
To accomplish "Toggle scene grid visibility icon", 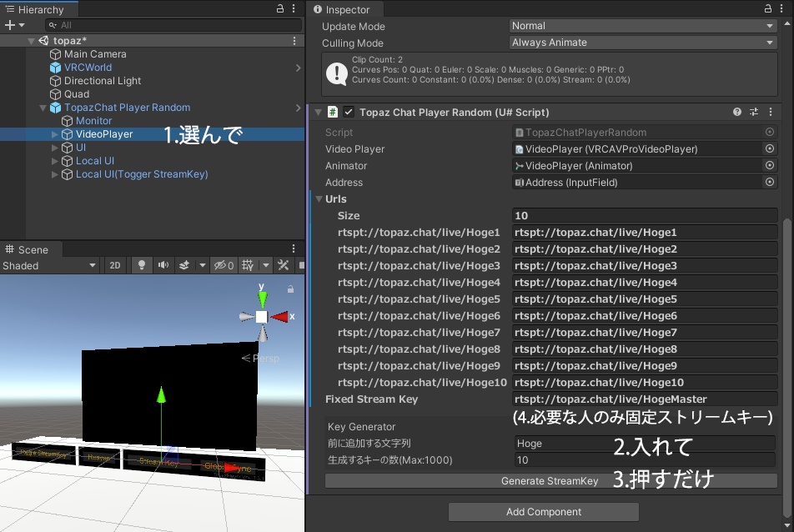I will pos(248,265).
